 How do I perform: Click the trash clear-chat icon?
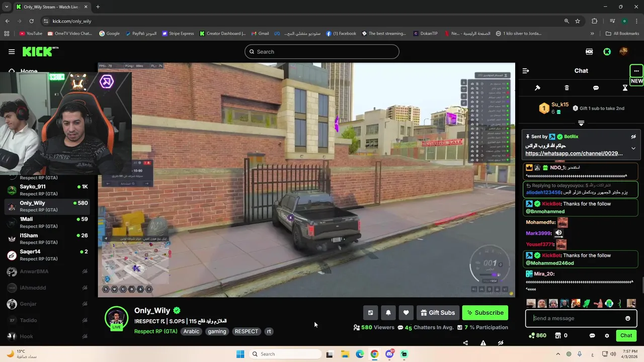[x=567, y=88]
